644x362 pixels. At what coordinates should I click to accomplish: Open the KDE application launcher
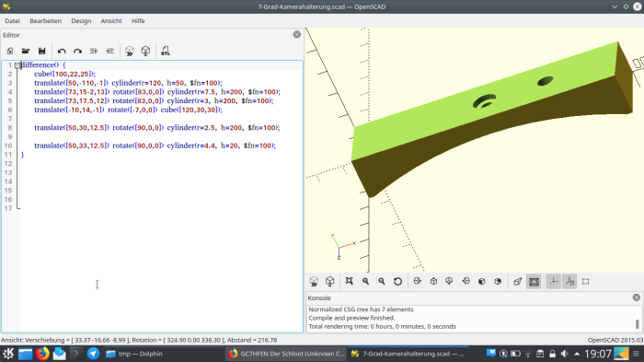point(8,354)
